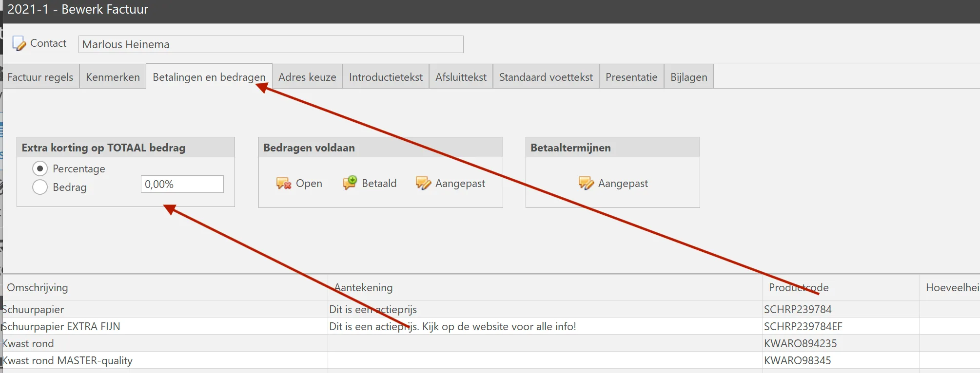Click the note 'Kijk op de website voor alle info!'
Screen dimensions: 980x373
(499, 326)
